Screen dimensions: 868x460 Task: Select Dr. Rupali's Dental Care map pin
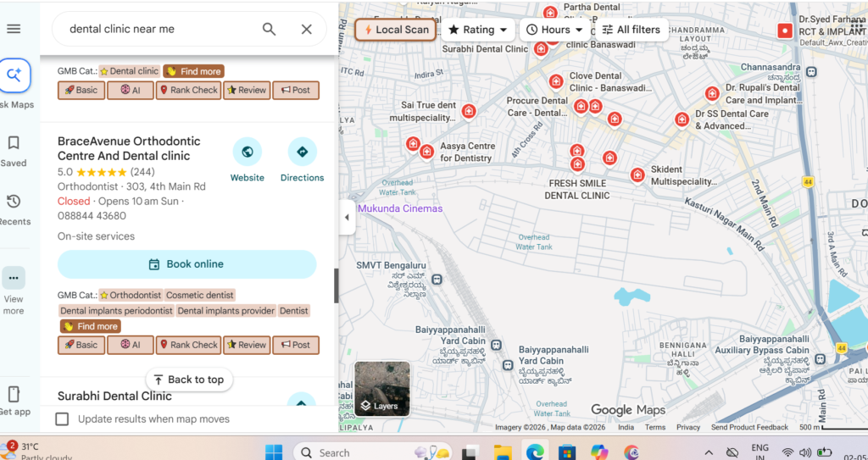click(x=712, y=93)
